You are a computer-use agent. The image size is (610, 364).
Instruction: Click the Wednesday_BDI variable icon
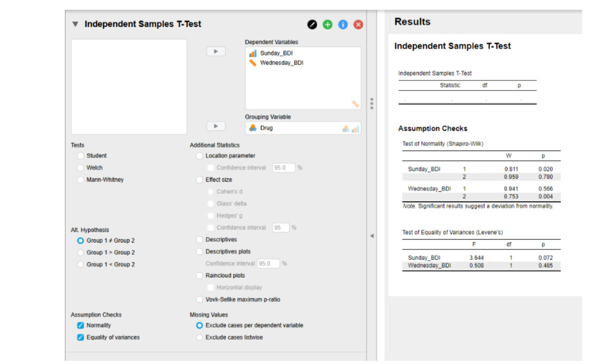click(253, 63)
